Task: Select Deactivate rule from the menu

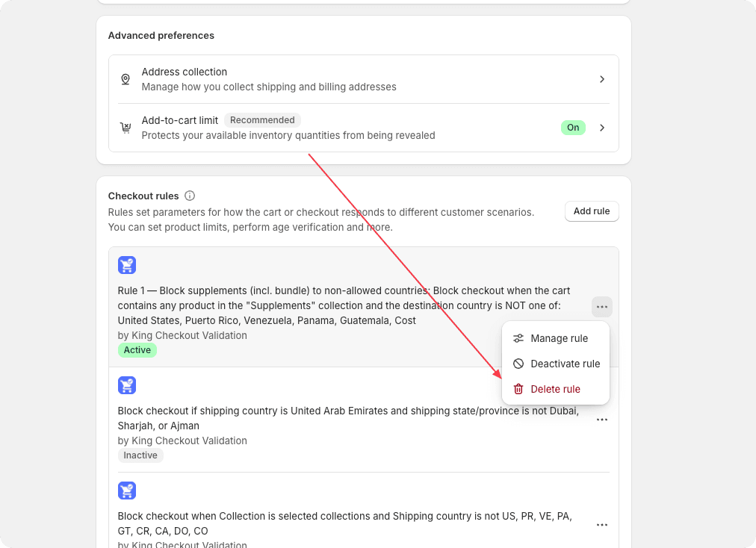Action: (556, 364)
